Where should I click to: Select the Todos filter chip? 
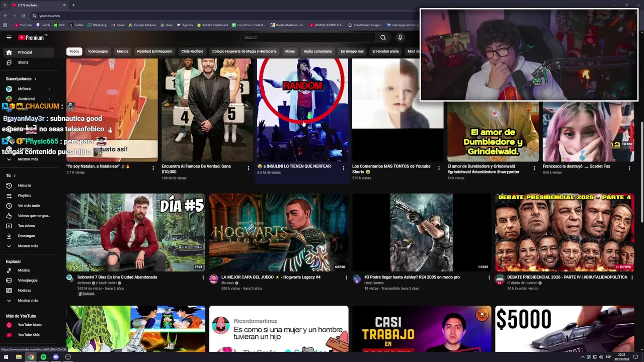click(x=74, y=51)
